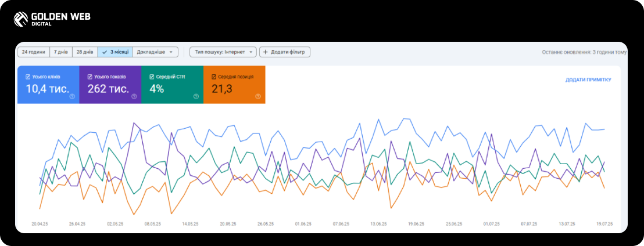Image resolution: width=644 pixels, height=246 pixels.
Task: Click the 01.06.25 axis date label
Action: coord(303,224)
